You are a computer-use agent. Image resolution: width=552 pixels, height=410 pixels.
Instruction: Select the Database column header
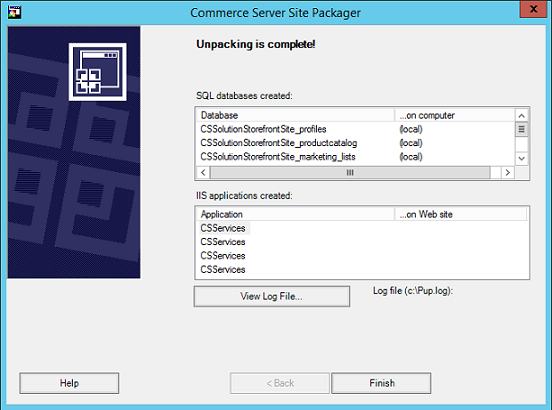(295, 115)
